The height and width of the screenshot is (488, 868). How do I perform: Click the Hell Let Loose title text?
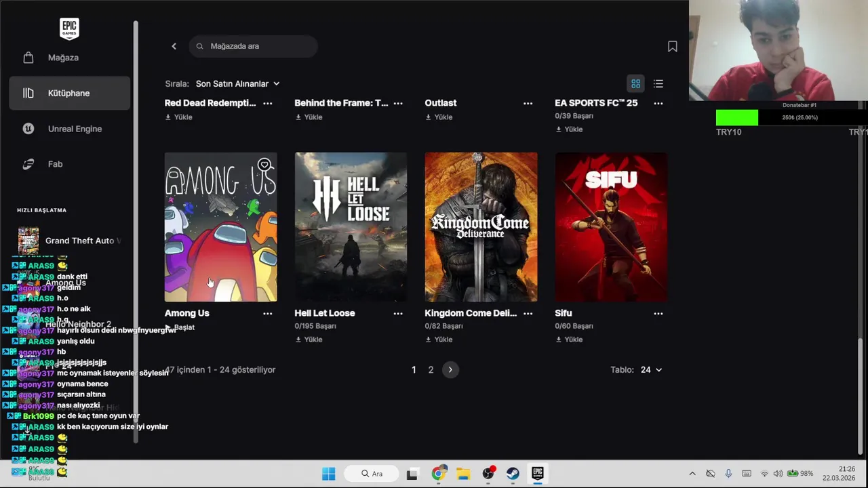click(325, 313)
